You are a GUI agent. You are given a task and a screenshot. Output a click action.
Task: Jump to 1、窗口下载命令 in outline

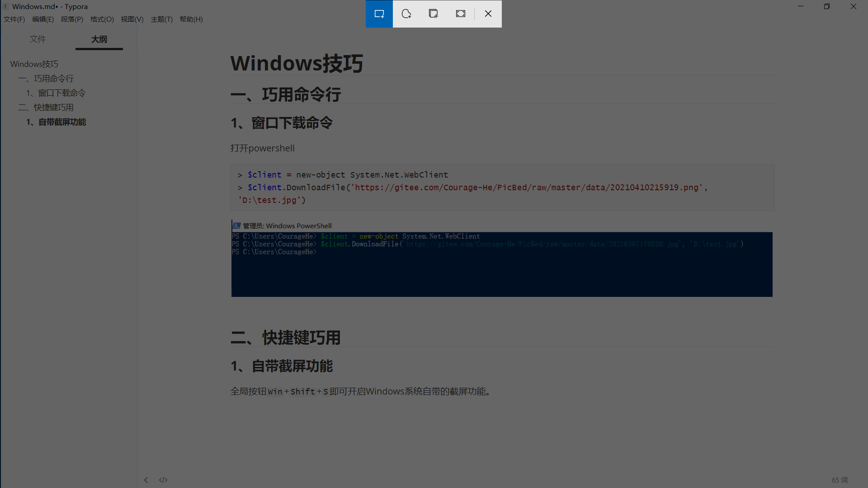(56, 93)
